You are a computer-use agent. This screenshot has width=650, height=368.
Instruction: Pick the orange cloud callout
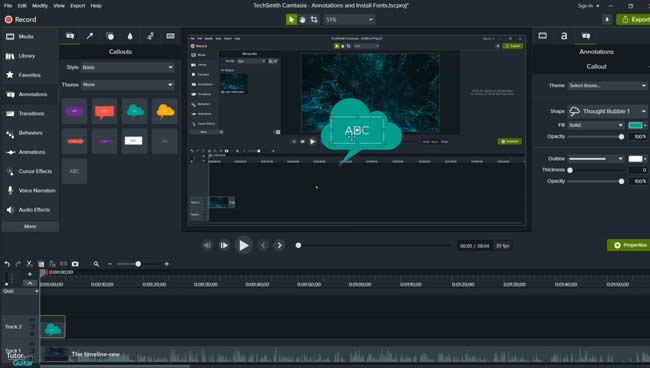coord(165,111)
